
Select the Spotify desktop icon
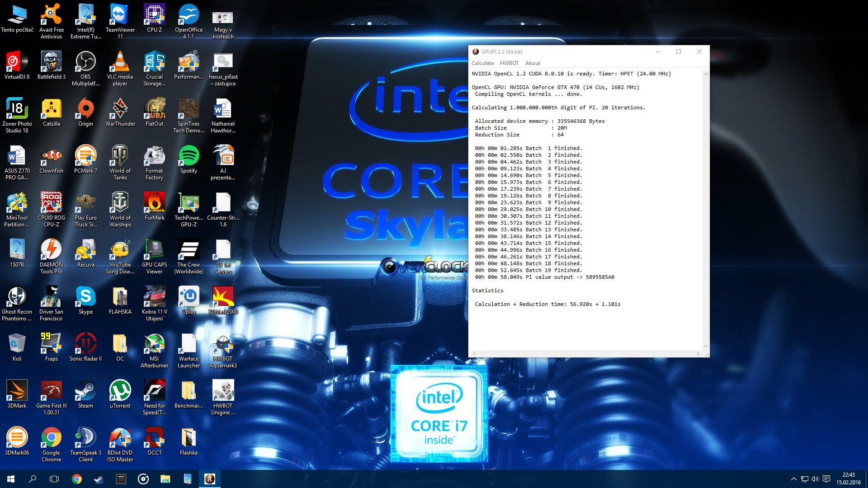click(x=189, y=160)
